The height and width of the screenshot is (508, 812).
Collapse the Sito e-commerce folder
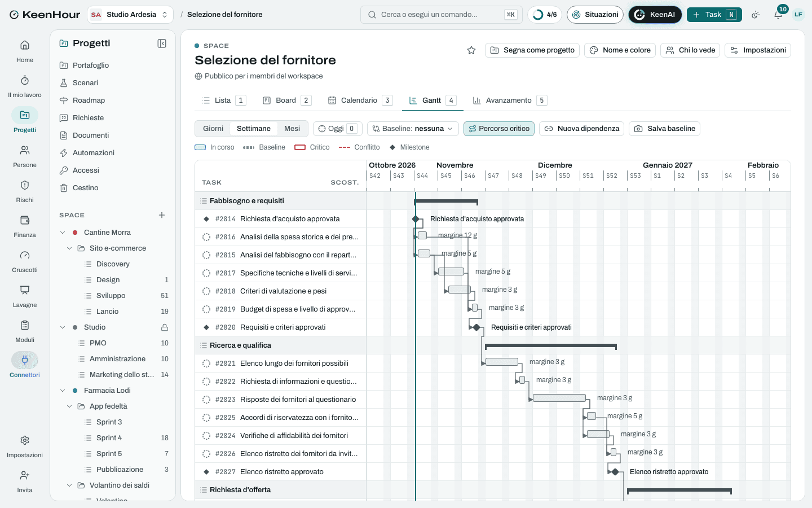click(x=69, y=248)
